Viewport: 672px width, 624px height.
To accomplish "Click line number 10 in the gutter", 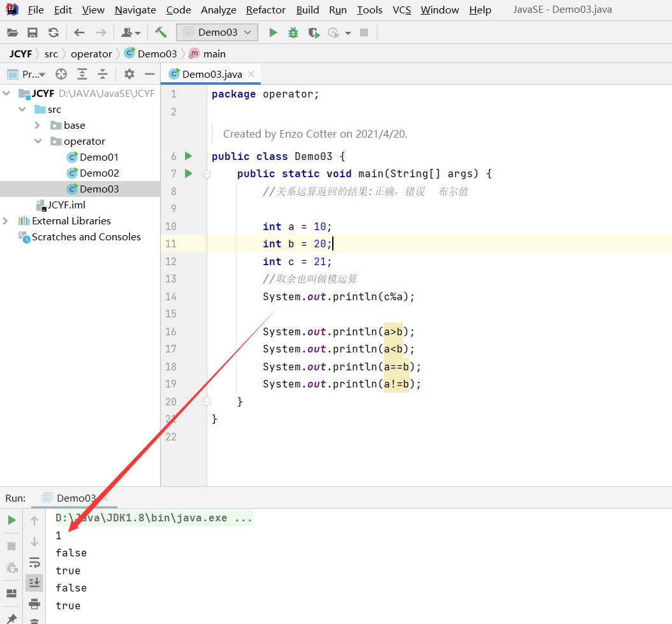I will point(171,226).
